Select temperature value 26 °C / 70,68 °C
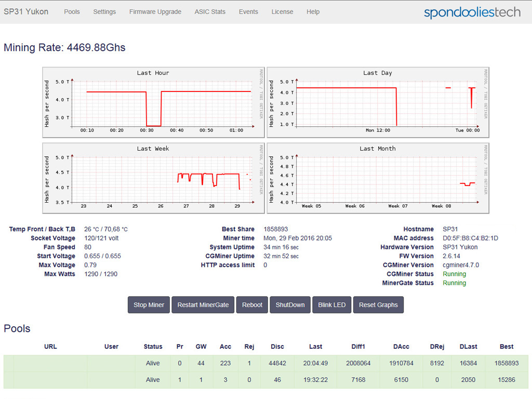 click(x=106, y=229)
